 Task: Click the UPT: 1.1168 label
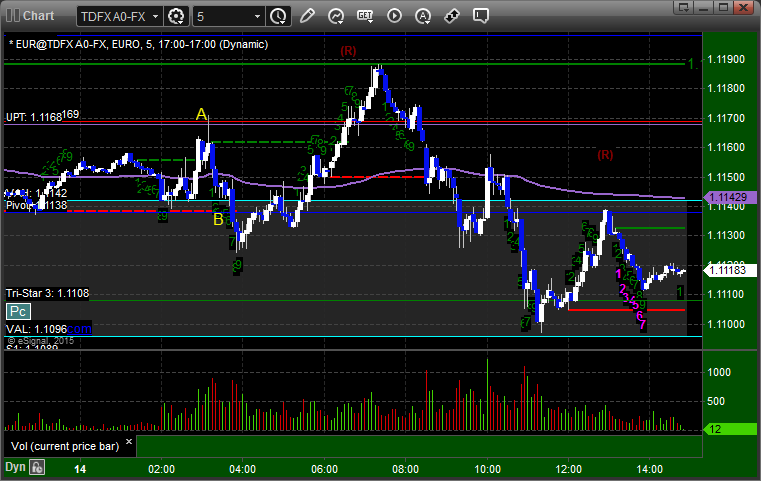pos(34,117)
